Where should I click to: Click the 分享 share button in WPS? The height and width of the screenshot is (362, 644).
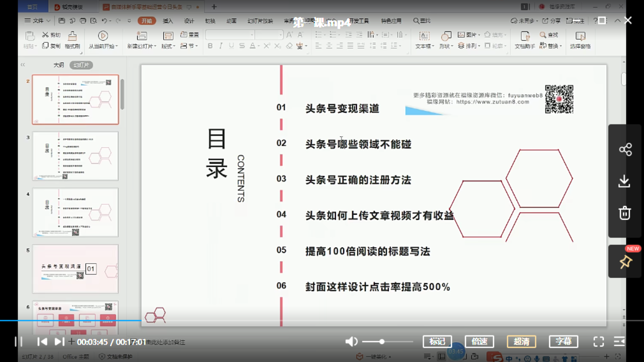pos(551,21)
